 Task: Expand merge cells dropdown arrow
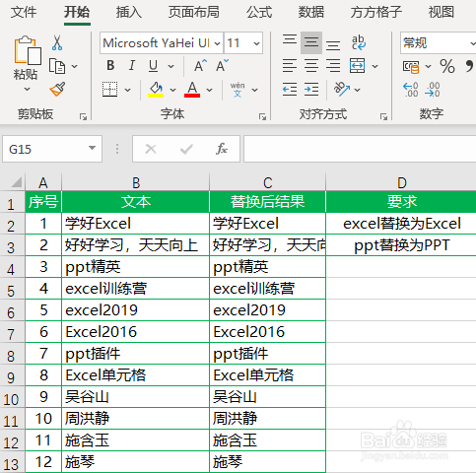(x=374, y=66)
